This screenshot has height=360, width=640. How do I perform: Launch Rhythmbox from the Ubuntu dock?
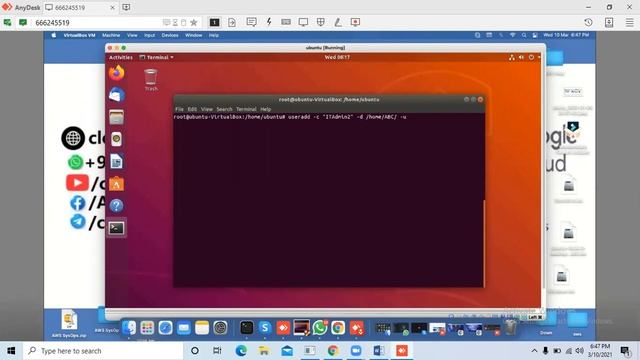click(116, 139)
